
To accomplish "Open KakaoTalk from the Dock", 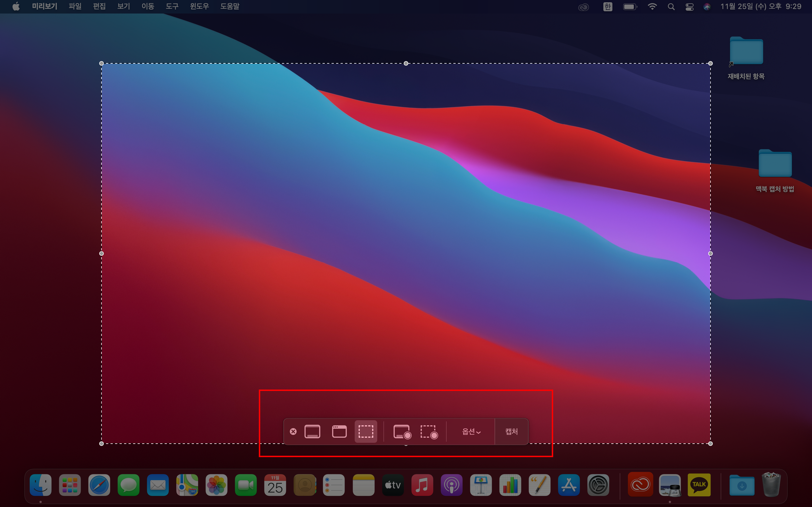I will click(x=699, y=485).
